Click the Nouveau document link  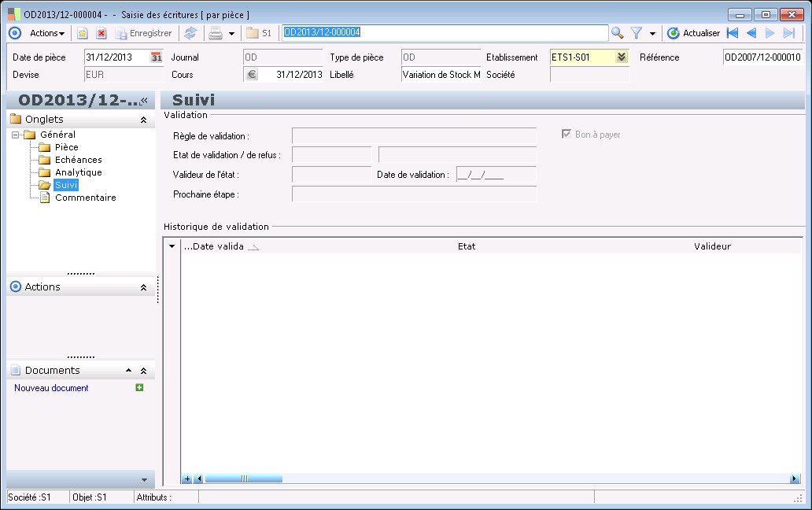coord(51,388)
